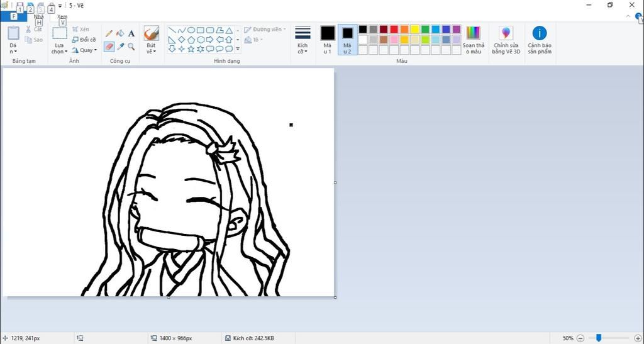Click the Bút vẽ brush icon
This screenshot has width=644, height=344.
point(151,33)
